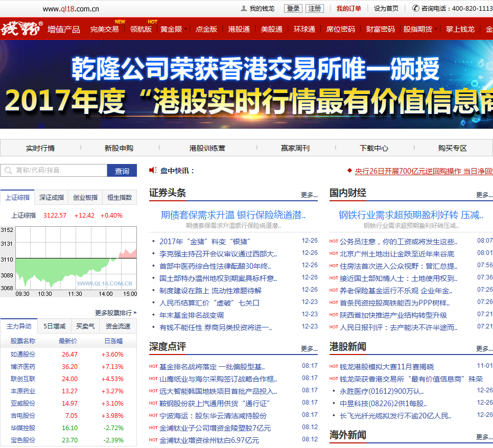Click the speaker icon beside 盘中快讯

(x=153, y=171)
